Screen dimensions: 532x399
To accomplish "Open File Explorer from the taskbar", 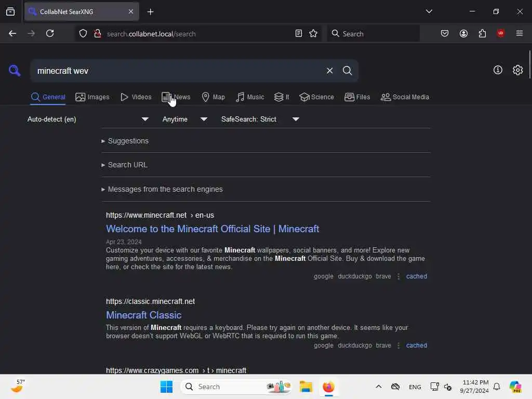I will (x=305, y=387).
